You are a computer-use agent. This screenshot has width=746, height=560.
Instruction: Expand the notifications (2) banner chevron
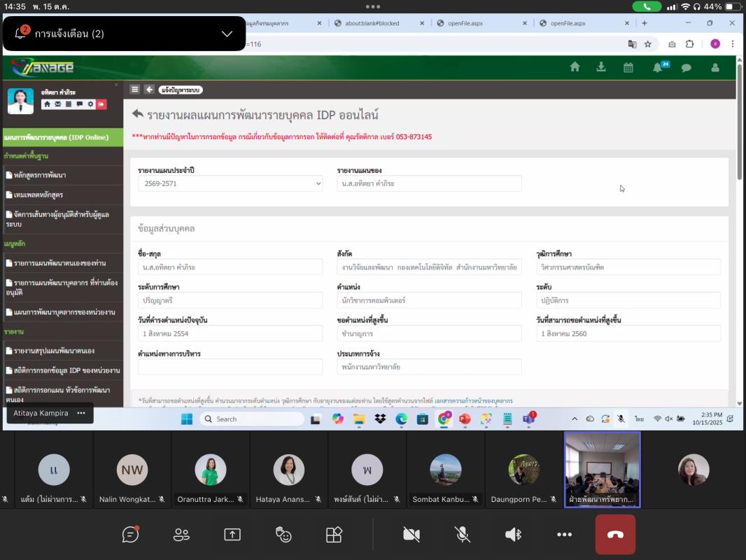(227, 34)
